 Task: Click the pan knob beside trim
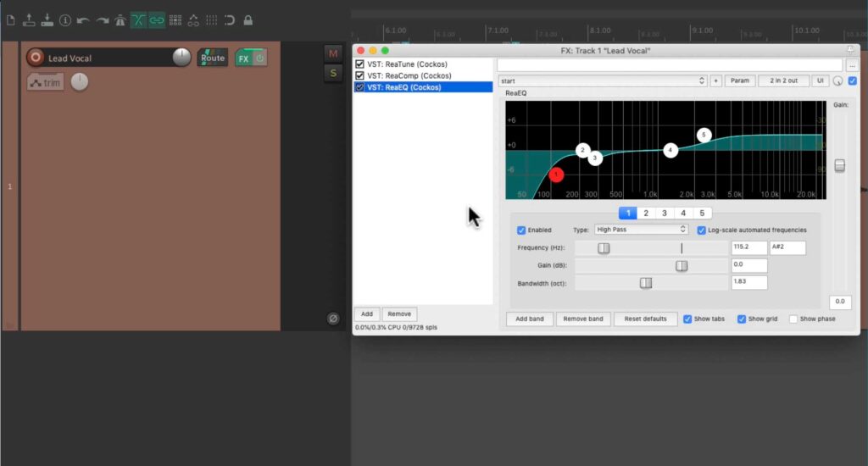(x=79, y=82)
